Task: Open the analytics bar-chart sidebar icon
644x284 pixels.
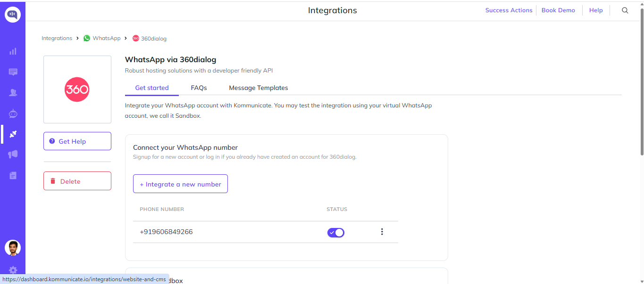Action: coord(13,51)
